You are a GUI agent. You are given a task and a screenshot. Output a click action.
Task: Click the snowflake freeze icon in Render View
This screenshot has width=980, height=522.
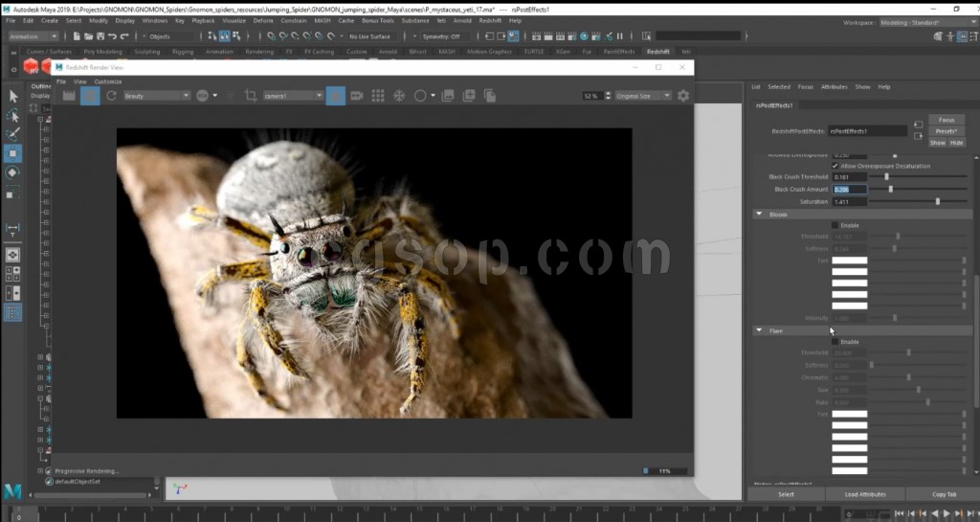pos(399,96)
